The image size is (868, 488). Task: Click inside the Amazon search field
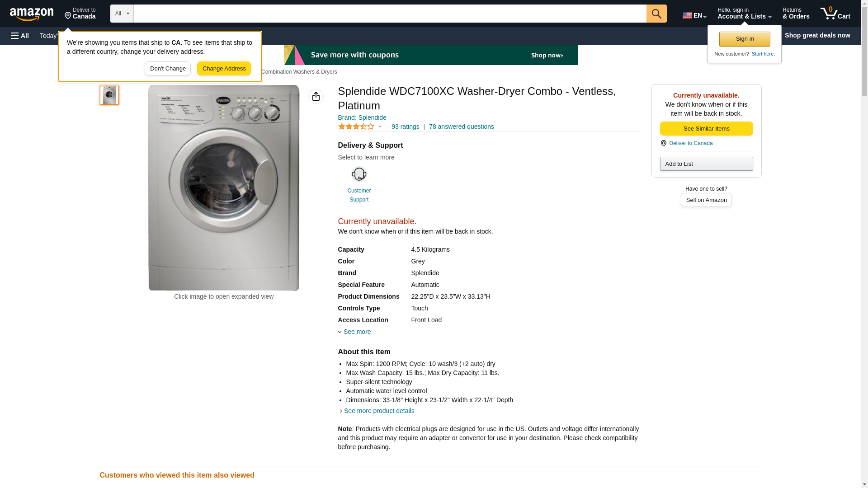tap(390, 14)
